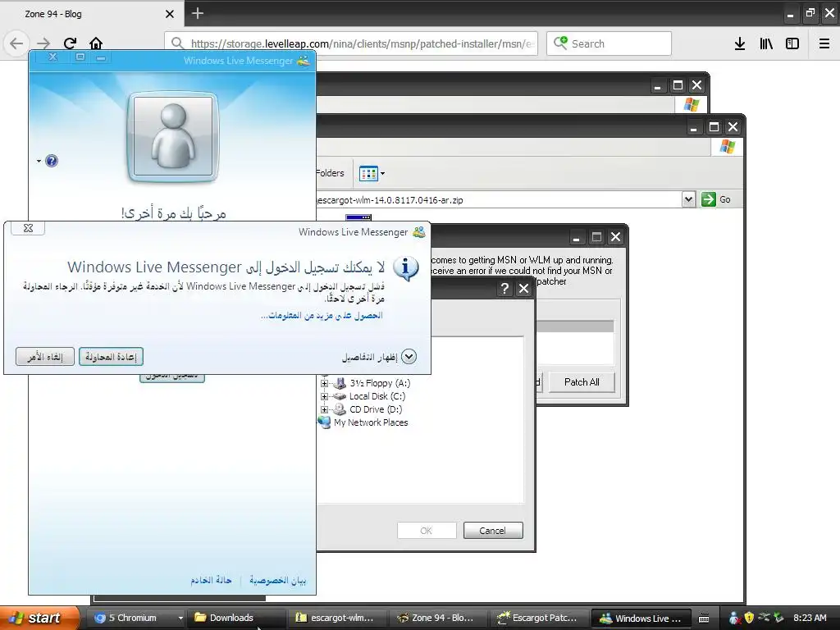Click the clock showing 8:23 AM
Viewport: 840px width, 630px height.
tap(810, 618)
